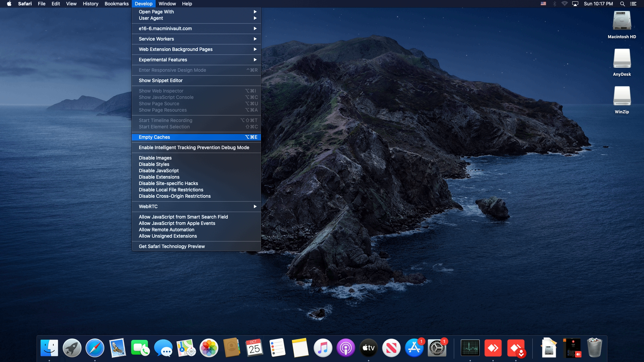Open Macintosh HD desktop drive
The height and width of the screenshot is (362, 644).
pyautogui.click(x=622, y=21)
